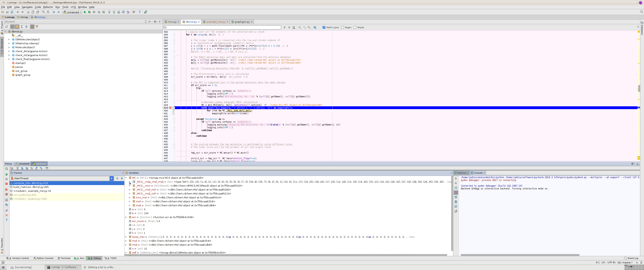This screenshot has width=644, height=270.
Task: Open the Refactor menu
Action: [x=48, y=7]
